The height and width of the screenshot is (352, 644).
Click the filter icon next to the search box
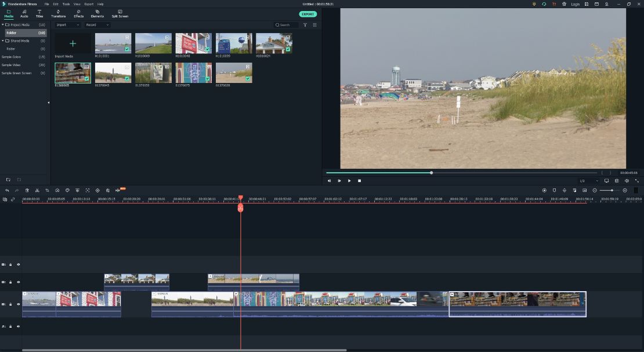305,25
